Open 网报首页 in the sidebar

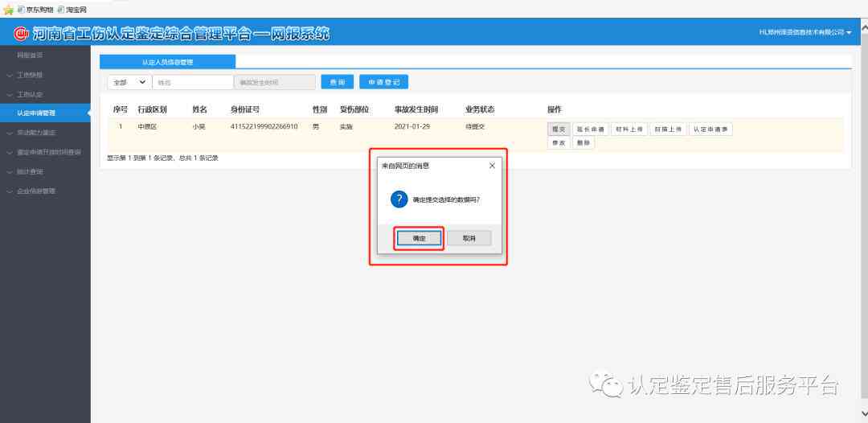click(x=30, y=55)
